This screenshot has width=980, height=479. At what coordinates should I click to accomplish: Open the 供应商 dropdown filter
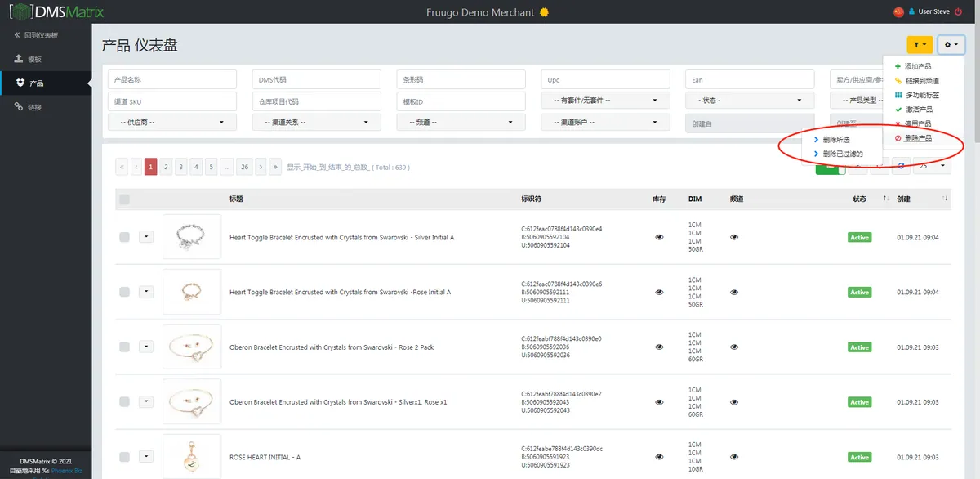point(172,122)
